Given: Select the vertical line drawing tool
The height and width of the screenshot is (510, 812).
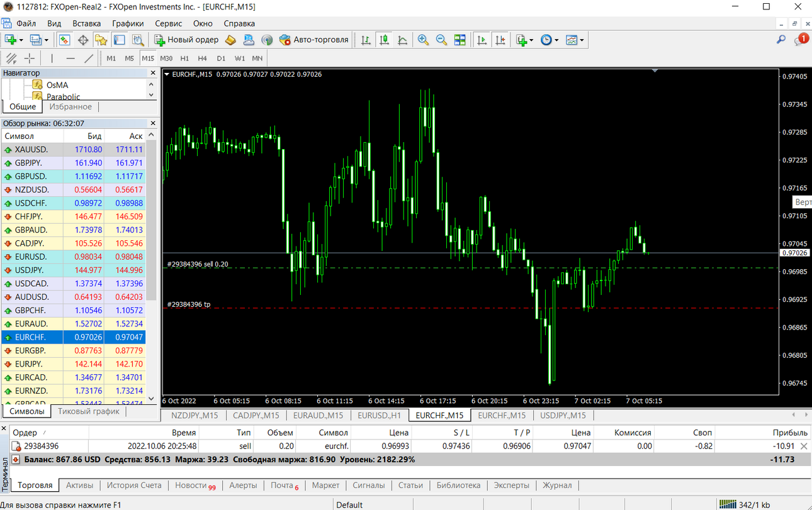Looking at the screenshot, I should (51, 58).
